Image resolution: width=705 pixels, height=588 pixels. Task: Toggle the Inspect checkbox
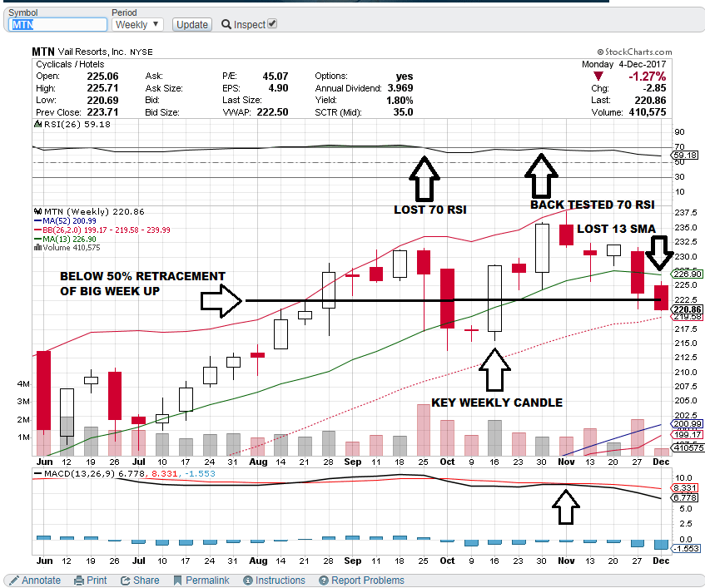pos(272,24)
